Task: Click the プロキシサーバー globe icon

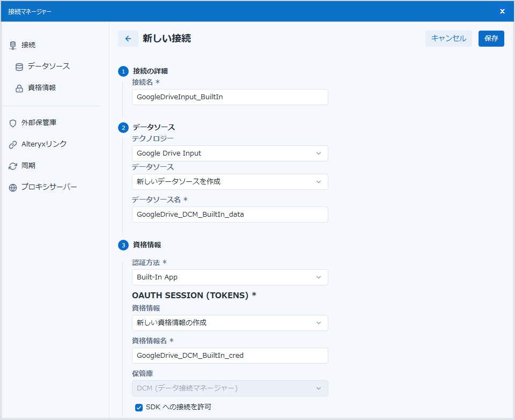Action: coord(13,188)
